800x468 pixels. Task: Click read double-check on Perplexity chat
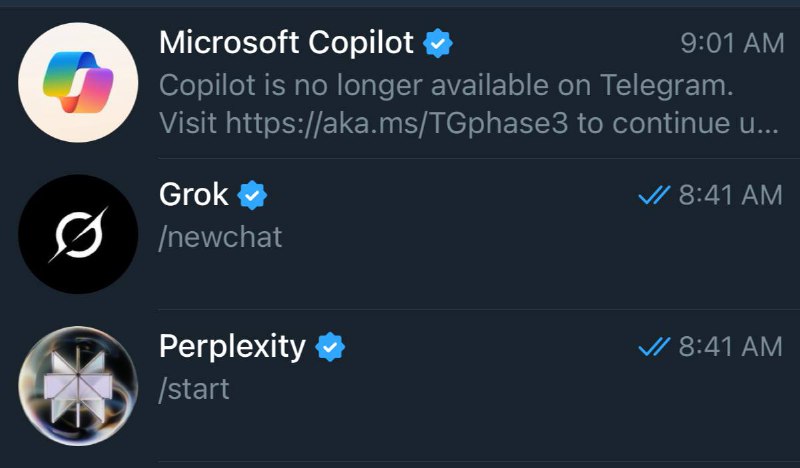click(653, 347)
